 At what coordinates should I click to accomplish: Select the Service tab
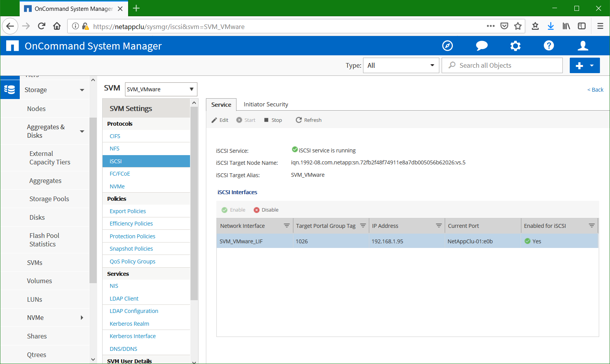pyautogui.click(x=221, y=104)
